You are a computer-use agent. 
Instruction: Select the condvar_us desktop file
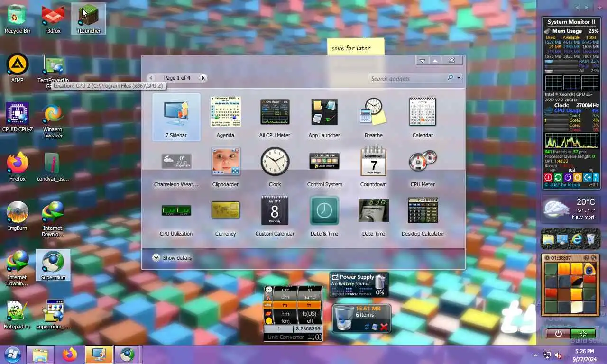tap(53, 167)
